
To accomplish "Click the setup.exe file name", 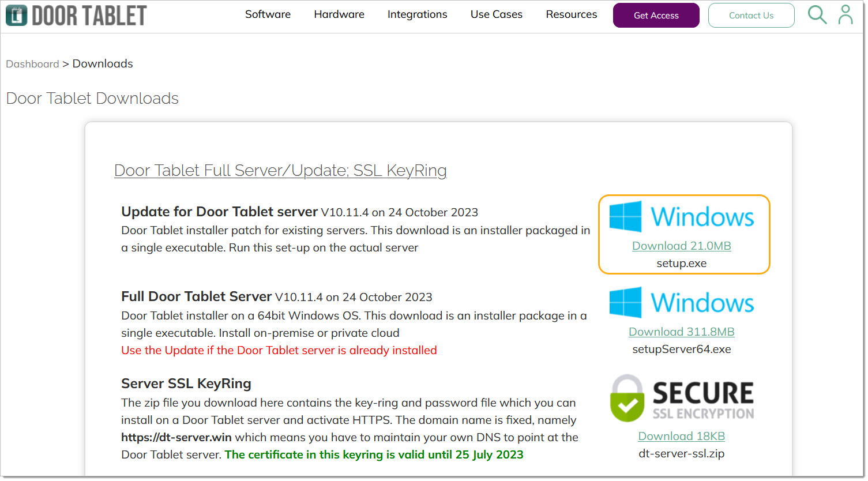I will click(682, 264).
